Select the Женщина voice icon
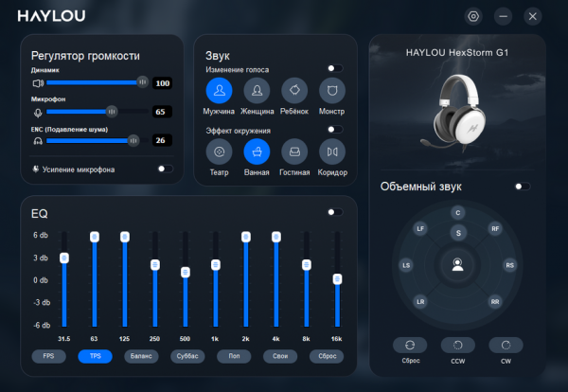Image resolution: width=568 pixels, height=392 pixels. 257,90
